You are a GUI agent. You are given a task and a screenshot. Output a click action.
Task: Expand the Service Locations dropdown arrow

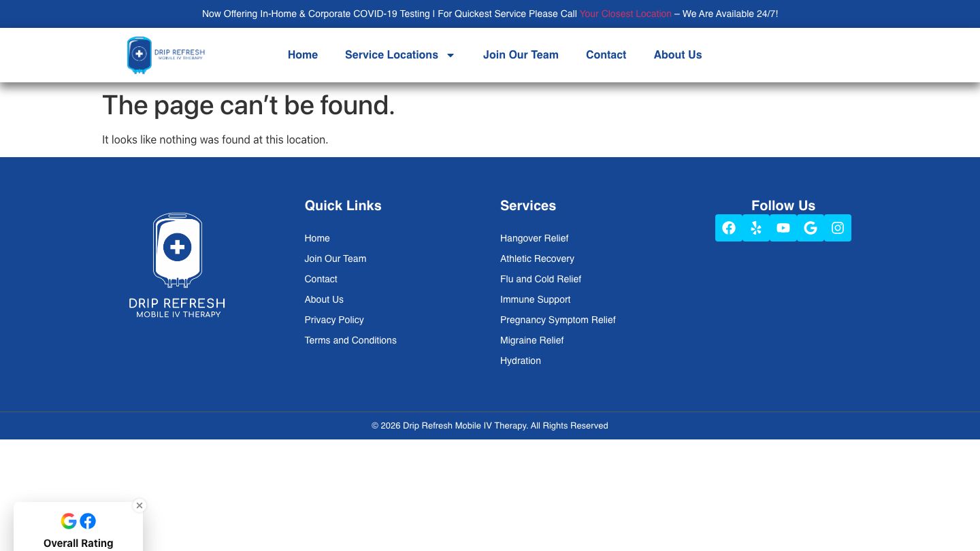tap(450, 55)
